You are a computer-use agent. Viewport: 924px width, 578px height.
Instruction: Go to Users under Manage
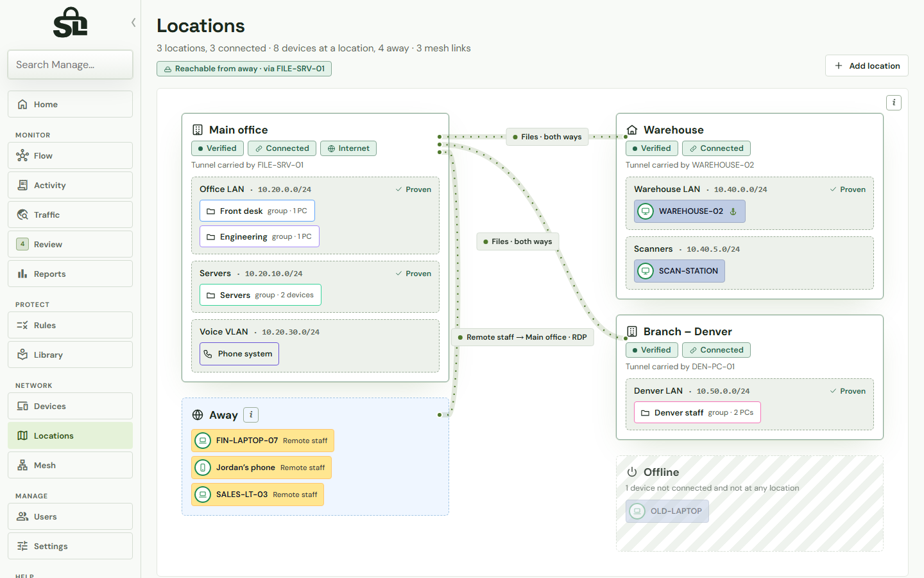pyautogui.click(x=71, y=516)
